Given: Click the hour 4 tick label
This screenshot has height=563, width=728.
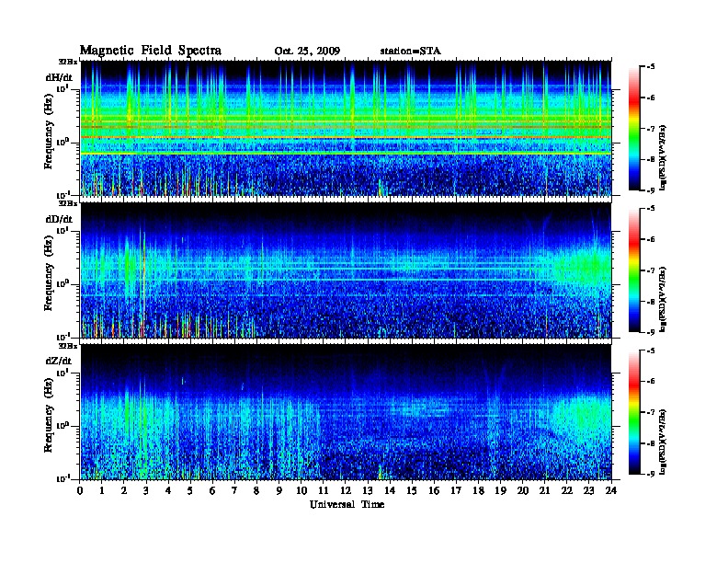Looking at the screenshot, I should pos(168,491).
